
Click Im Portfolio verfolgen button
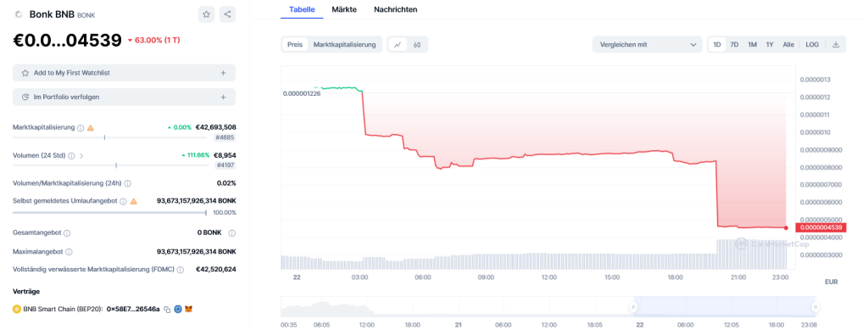click(x=124, y=97)
